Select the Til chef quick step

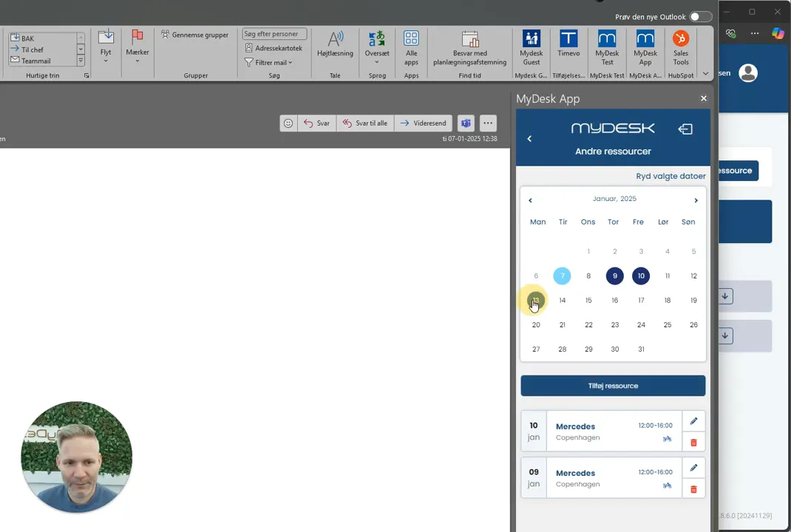(33, 50)
